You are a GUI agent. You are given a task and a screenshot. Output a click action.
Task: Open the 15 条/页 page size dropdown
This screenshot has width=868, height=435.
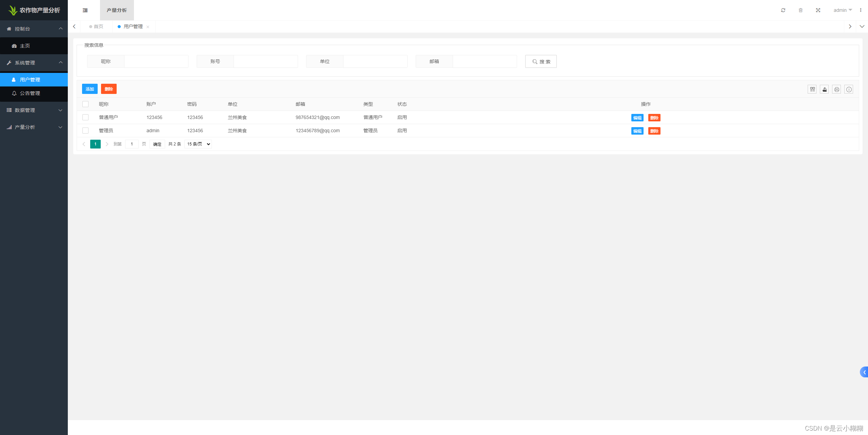[198, 144]
